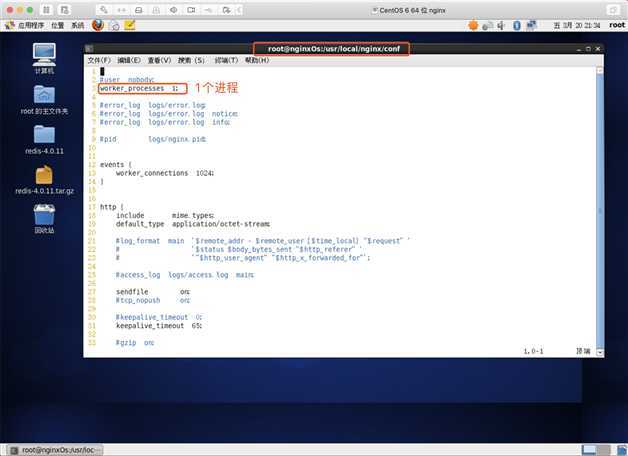Click the terminal vertical scrollbar track
The height and width of the screenshot is (456, 628).
[x=600, y=211]
